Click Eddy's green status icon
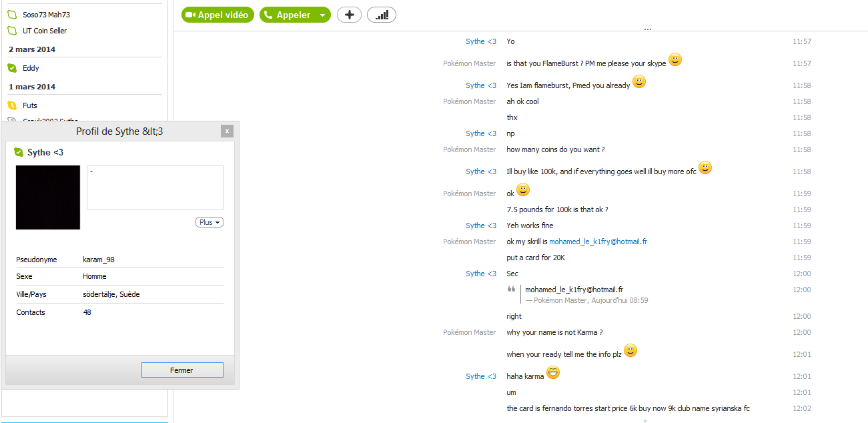 (x=11, y=68)
